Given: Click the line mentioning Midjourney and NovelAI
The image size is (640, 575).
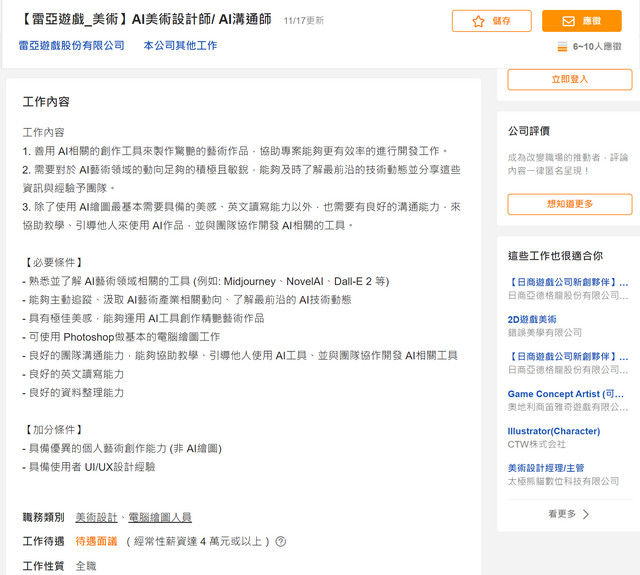Looking at the screenshot, I should 206,282.
